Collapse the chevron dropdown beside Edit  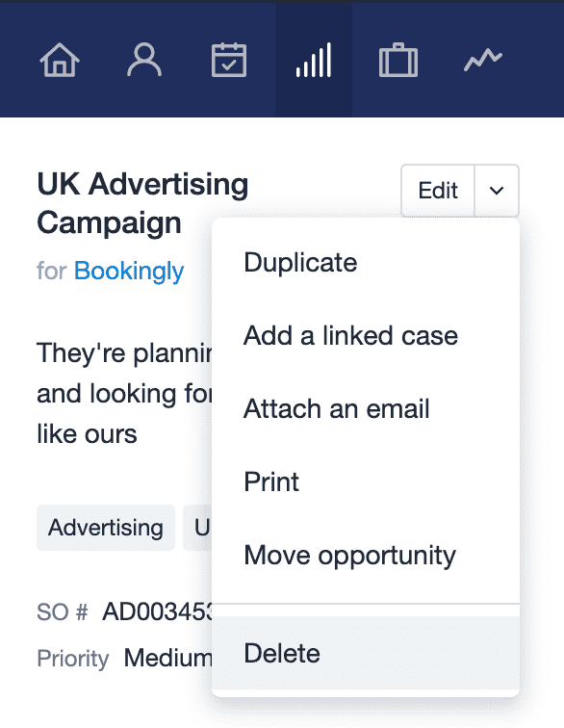pos(497,191)
